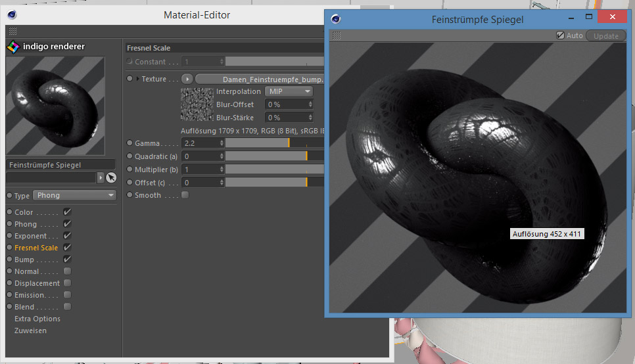This screenshot has width=635, height=364.
Task: Click the Cinema 4D logo in Material-Editor title bar
Action: [x=13, y=14]
